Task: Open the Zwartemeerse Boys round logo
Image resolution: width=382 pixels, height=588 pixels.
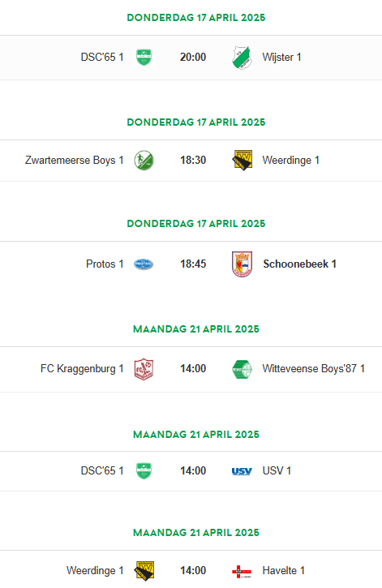Action: click(x=144, y=161)
